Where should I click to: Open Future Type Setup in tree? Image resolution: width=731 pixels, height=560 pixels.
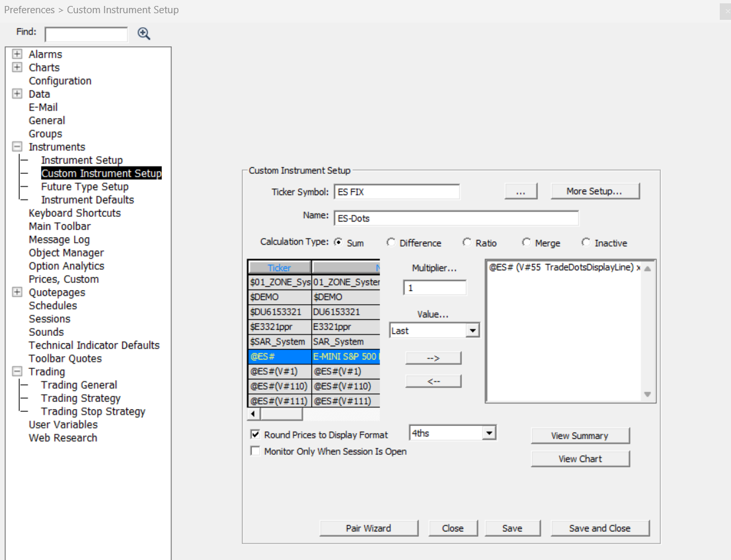tap(85, 186)
